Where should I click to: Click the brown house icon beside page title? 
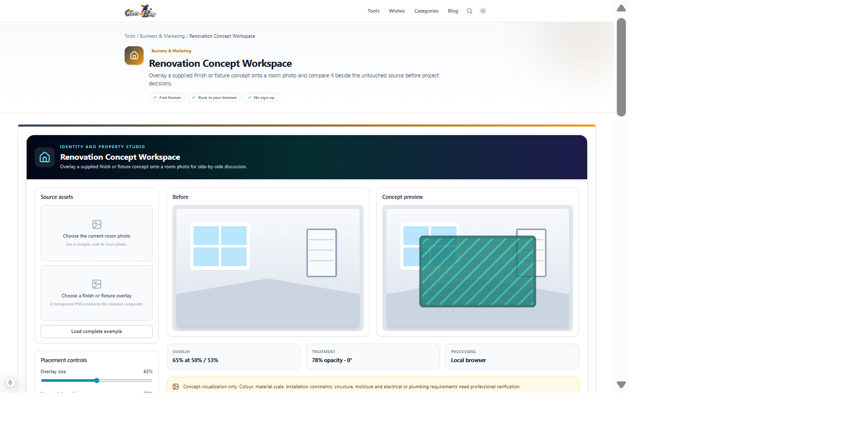134,56
